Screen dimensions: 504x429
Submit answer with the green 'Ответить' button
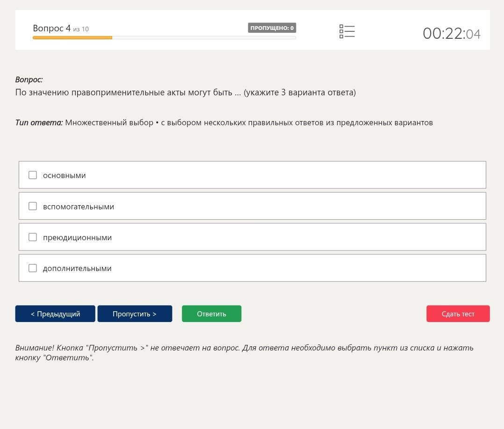[211, 314]
